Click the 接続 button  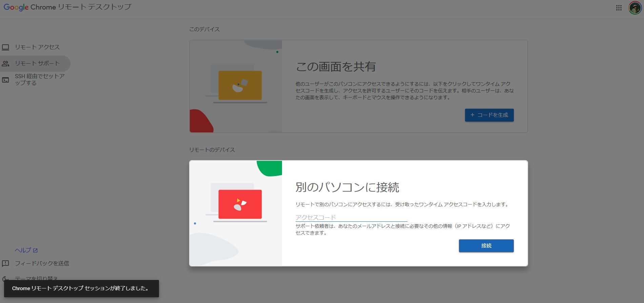(x=486, y=246)
